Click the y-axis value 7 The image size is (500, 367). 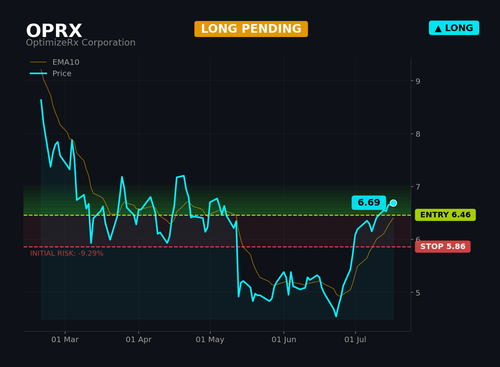pyautogui.click(x=418, y=187)
